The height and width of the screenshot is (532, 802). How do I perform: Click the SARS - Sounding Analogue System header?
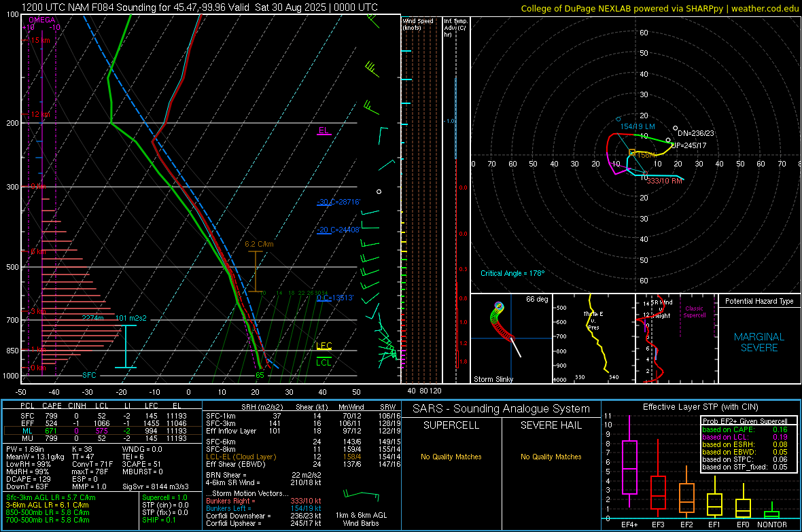(501, 409)
